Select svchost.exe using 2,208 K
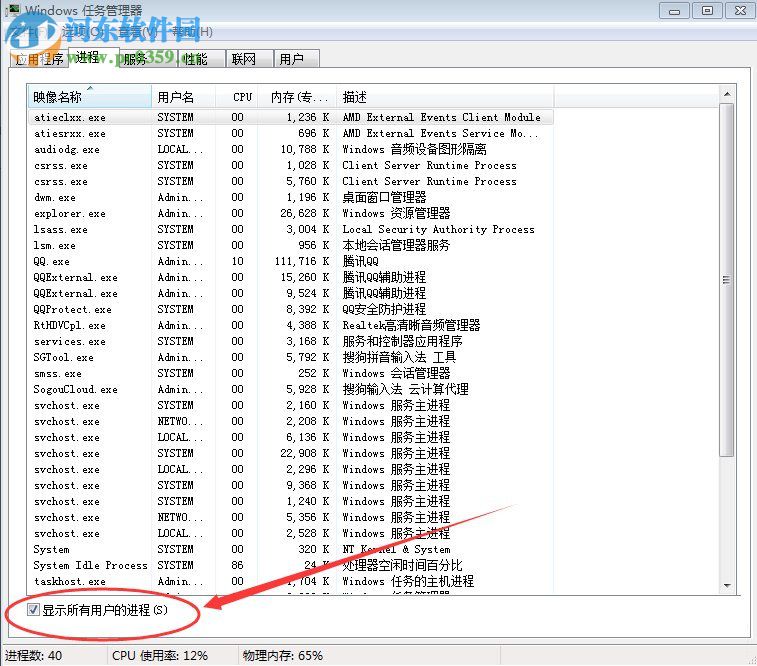The image size is (757, 666). coord(291,421)
